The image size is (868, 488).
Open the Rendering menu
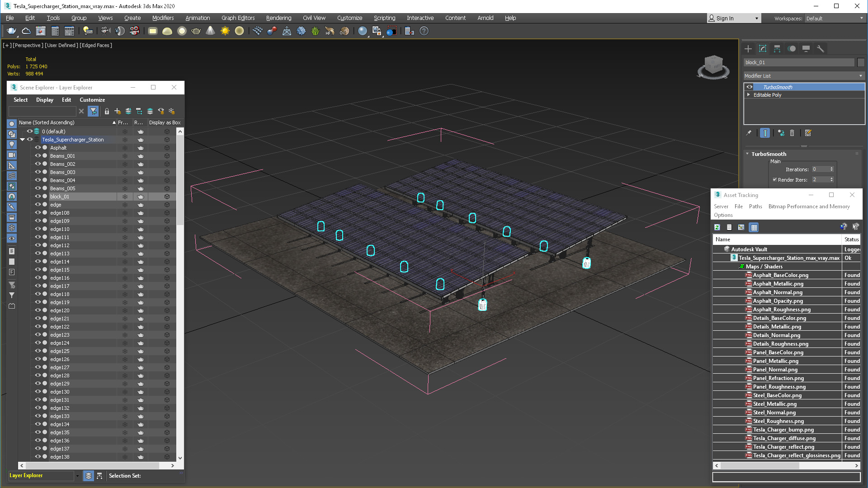[x=278, y=18]
